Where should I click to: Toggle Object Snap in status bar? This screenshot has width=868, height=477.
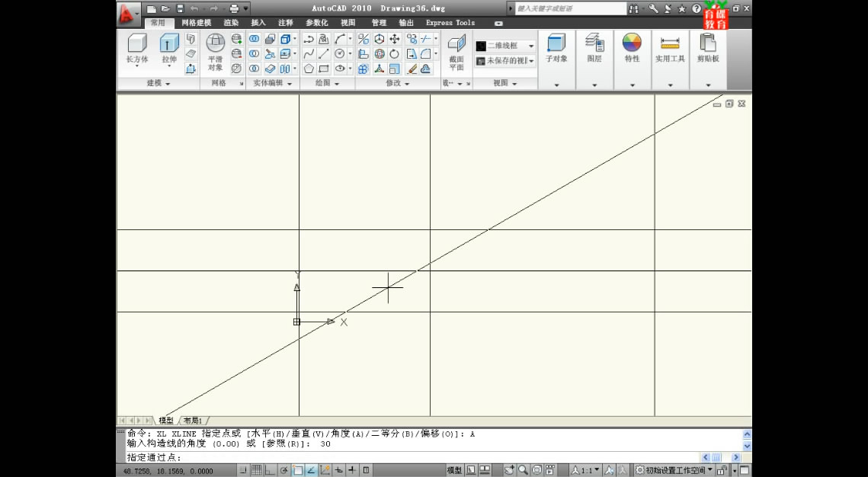[x=298, y=470]
